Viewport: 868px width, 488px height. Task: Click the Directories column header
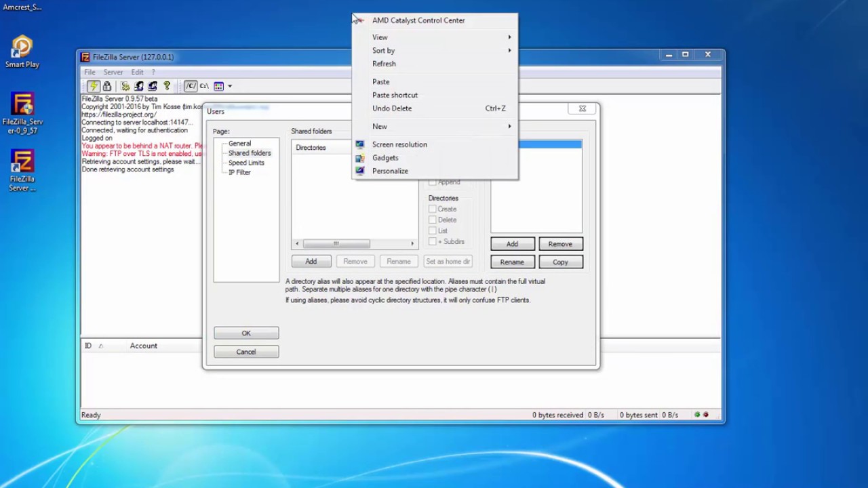[x=322, y=148]
